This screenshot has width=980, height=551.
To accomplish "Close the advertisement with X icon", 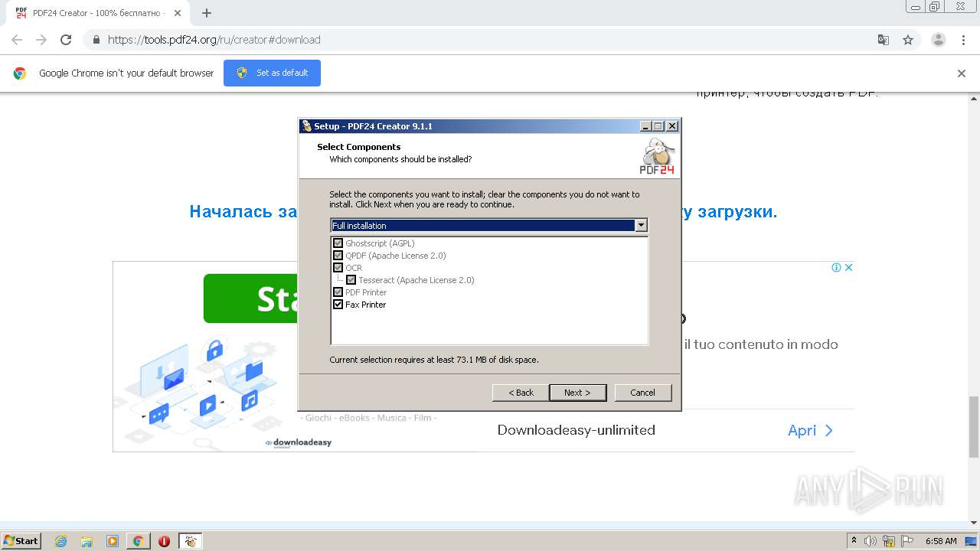I will 848,267.
